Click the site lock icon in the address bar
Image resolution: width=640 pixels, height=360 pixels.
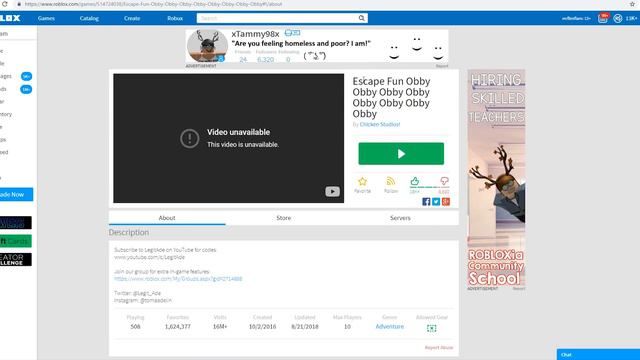pyautogui.click(x=19, y=4)
